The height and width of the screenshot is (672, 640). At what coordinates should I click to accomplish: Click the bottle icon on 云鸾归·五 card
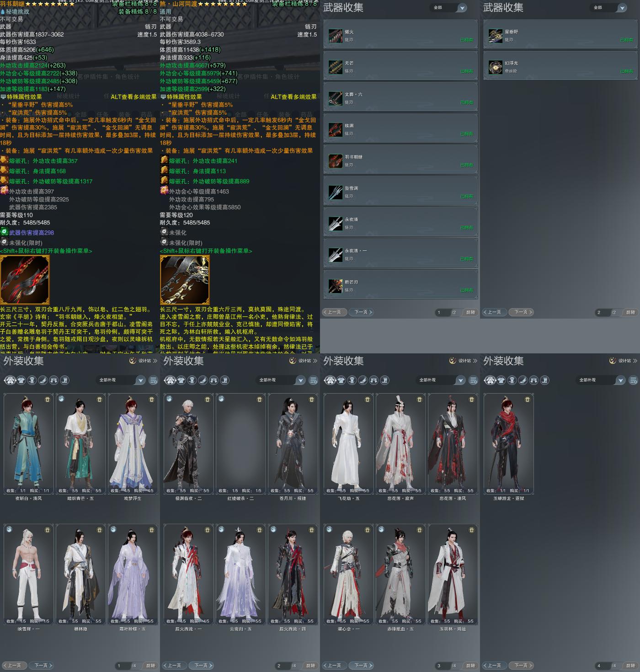(221, 529)
